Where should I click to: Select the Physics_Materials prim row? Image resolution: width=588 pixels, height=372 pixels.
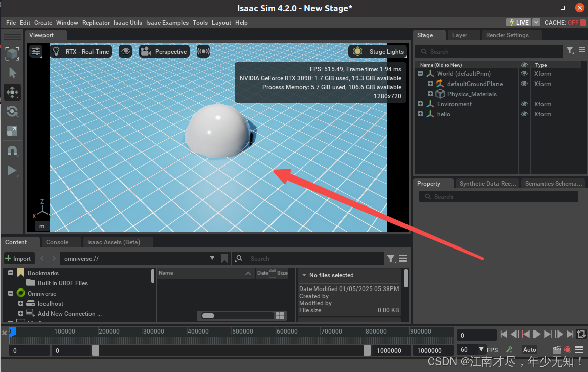[472, 94]
